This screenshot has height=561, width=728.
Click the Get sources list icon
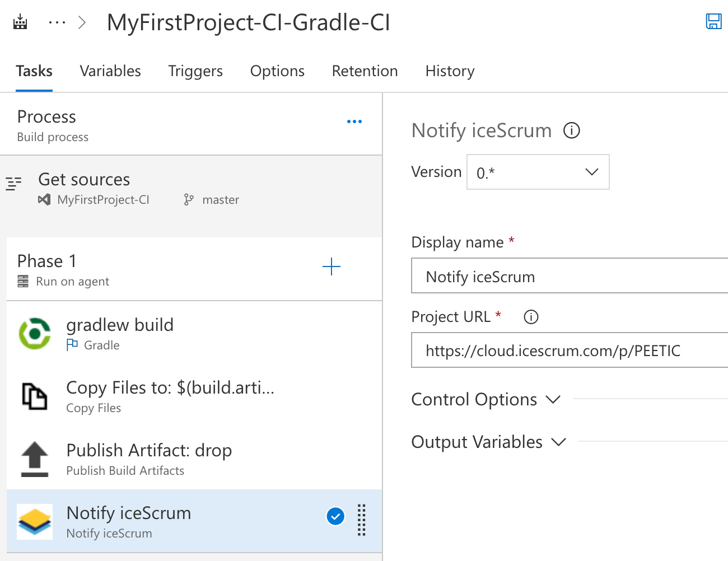click(x=13, y=183)
